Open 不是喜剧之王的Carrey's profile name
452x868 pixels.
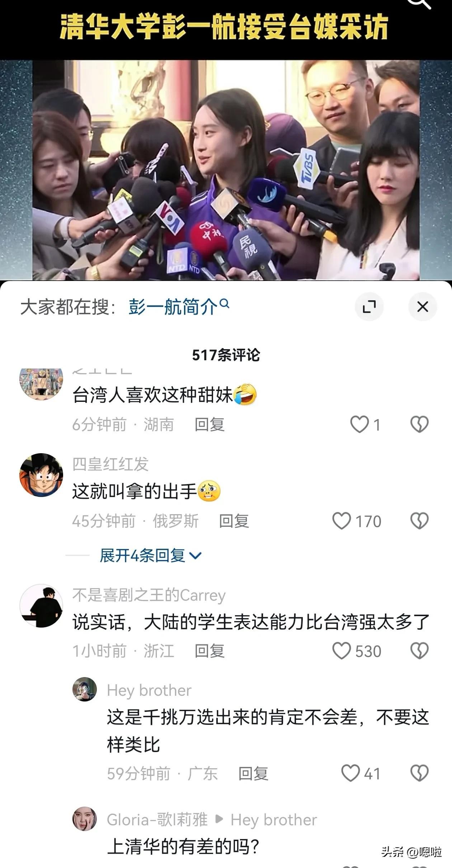coord(149,595)
